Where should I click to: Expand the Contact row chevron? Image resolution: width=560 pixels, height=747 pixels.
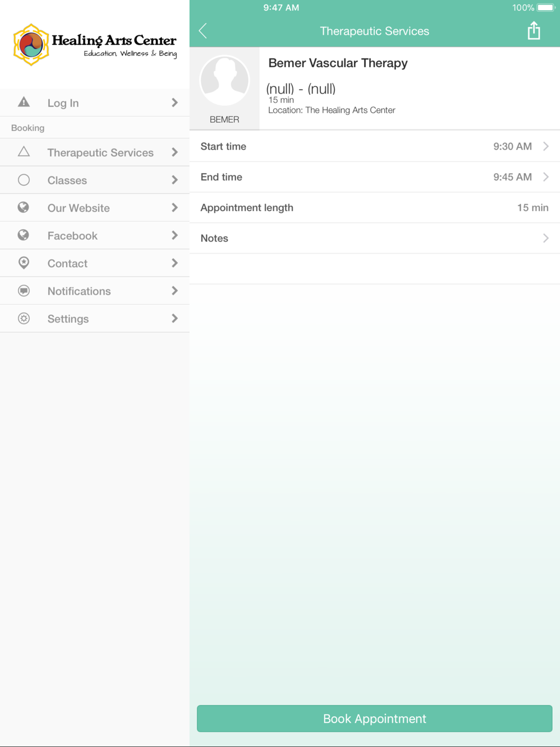pyautogui.click(x=175, y=263)
